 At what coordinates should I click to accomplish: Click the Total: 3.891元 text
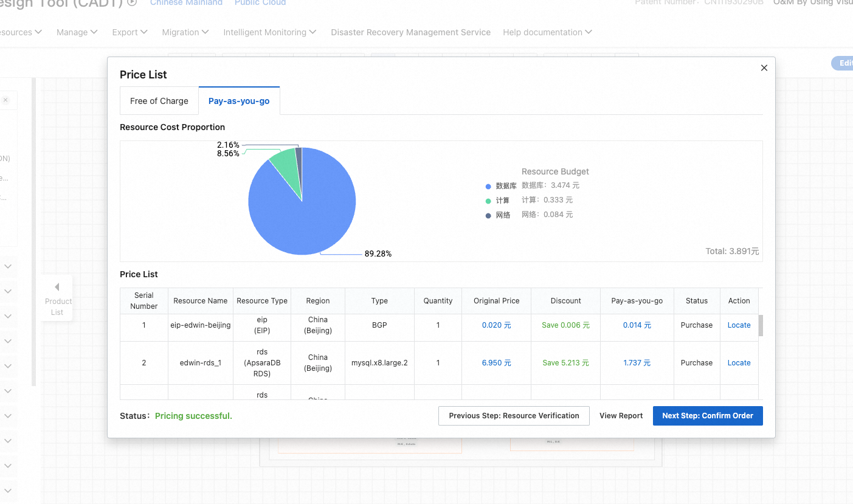(732, 251)
